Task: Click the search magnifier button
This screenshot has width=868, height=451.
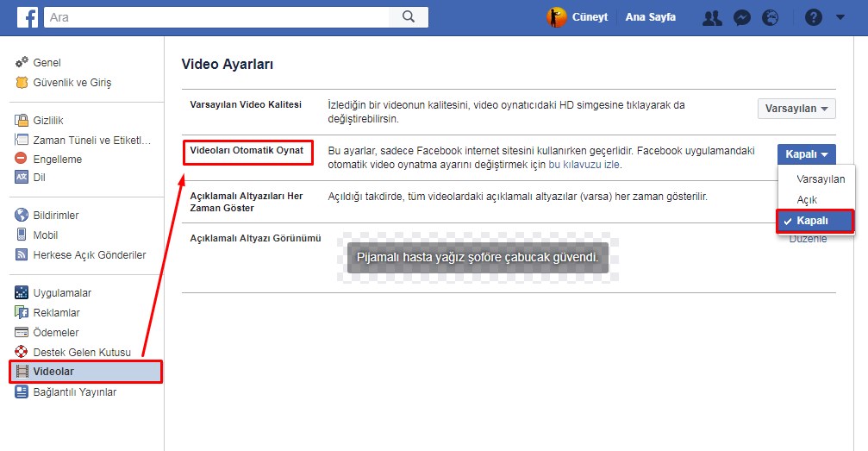Action: (x=409, y=17)
